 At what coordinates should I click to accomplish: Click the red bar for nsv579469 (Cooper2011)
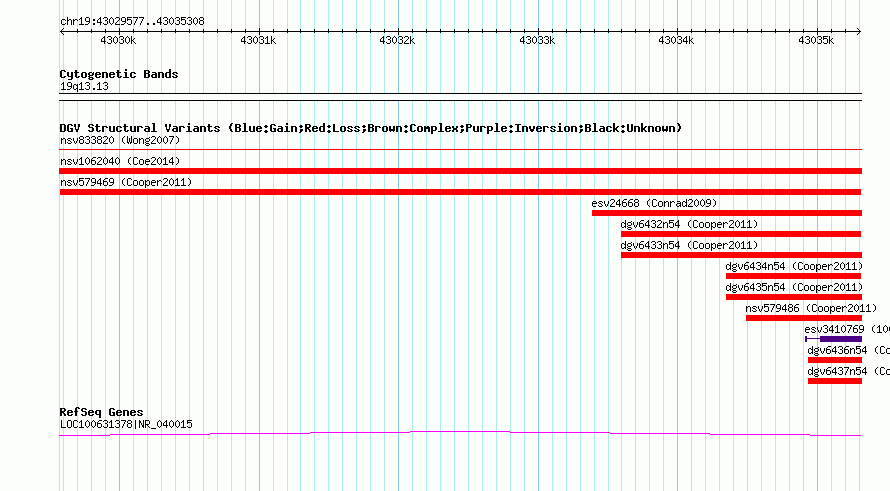[460, 192]
